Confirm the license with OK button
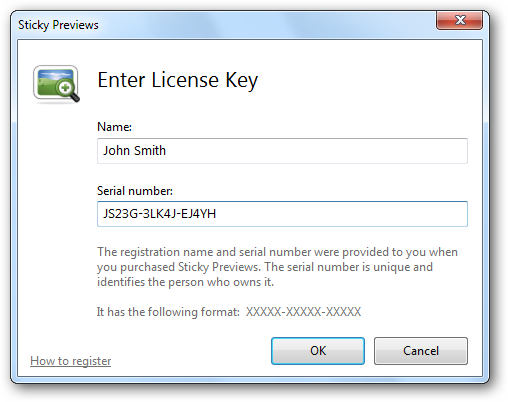508x402 pixels. (x=318, y=351)
